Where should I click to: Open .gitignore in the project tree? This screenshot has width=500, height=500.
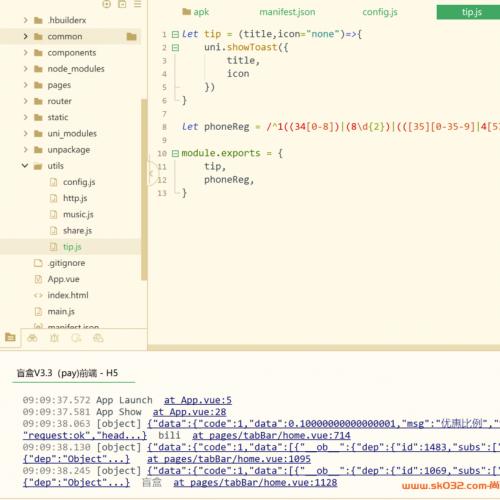tap(66, 263)
